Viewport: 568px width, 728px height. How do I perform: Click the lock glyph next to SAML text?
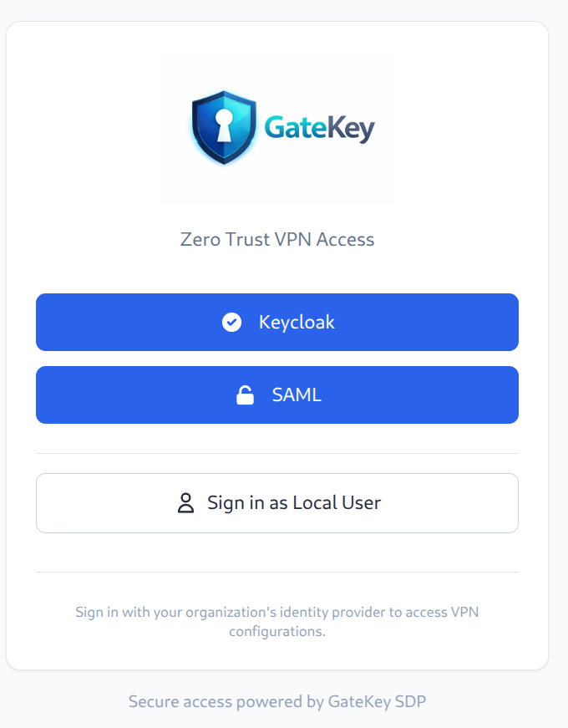245,394
